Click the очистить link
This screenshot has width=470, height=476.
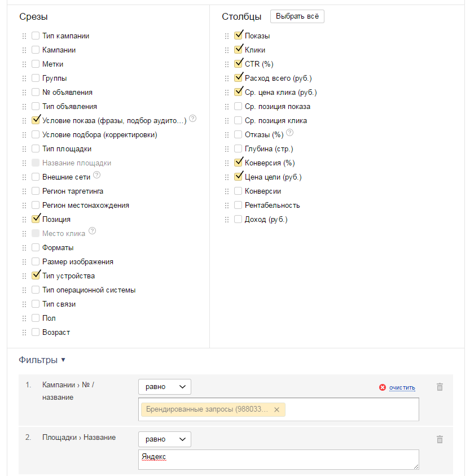pos(402,387)
